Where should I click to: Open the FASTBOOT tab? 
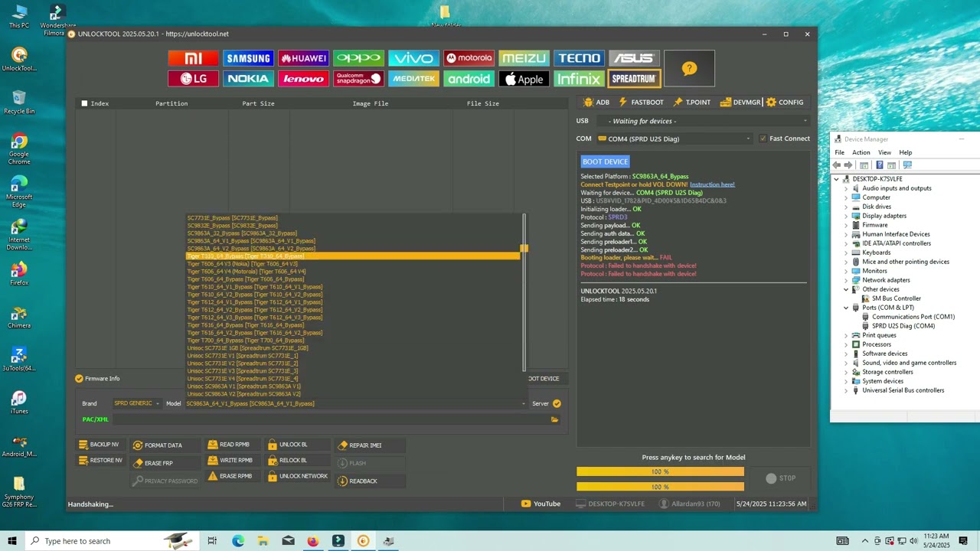coord(641,102)
